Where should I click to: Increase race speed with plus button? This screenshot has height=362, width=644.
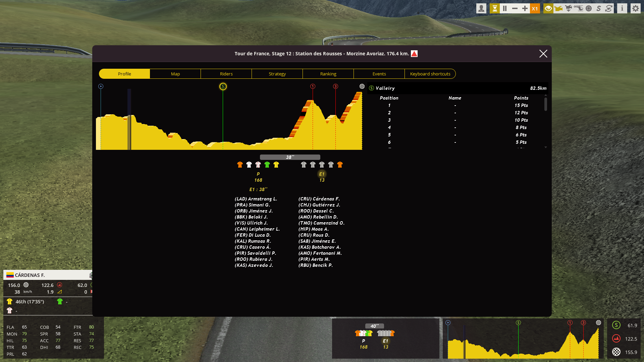point(525,8)
